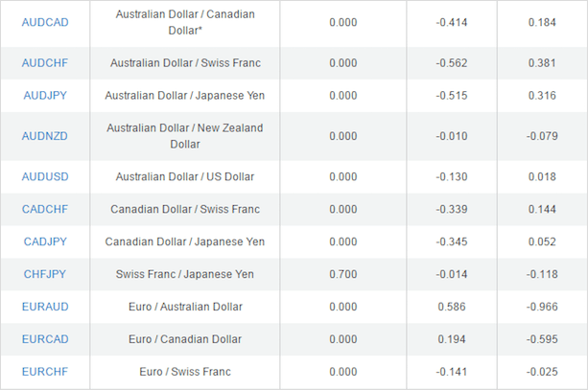This screenshot has width=588, height=390.
Task: Open the AUDUSD symbol link
Action: coord(45,176)
